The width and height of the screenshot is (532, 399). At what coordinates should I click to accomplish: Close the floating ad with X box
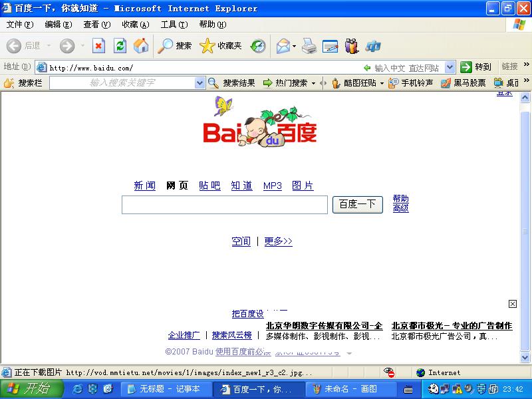click(512, 304)
